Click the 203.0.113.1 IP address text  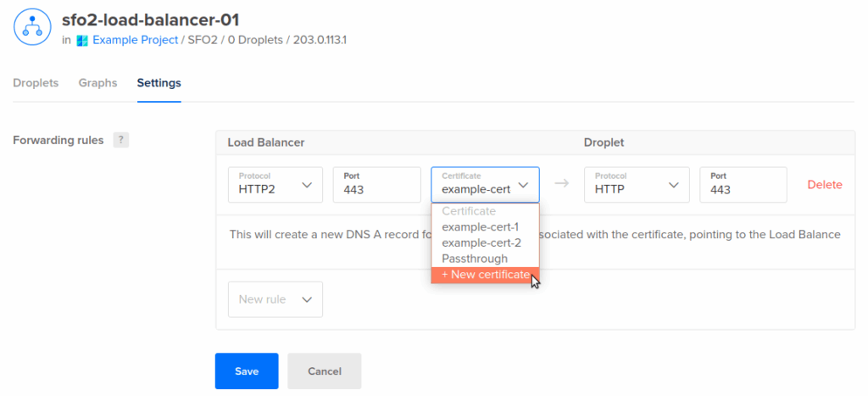tap(320, 40)
